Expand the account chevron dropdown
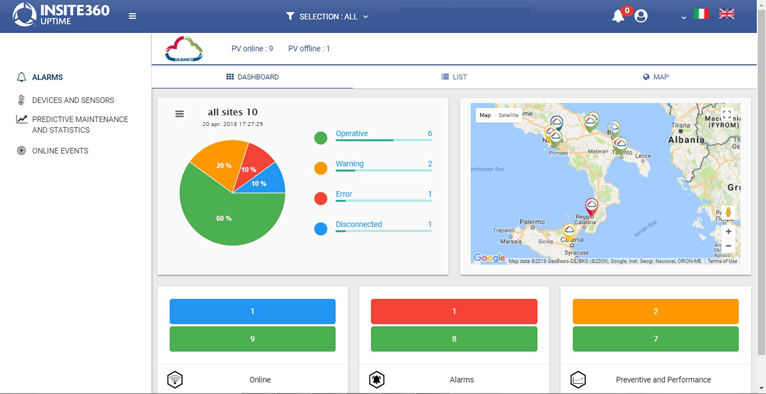The width and height of the screenshot is (766, 394). 683,18
